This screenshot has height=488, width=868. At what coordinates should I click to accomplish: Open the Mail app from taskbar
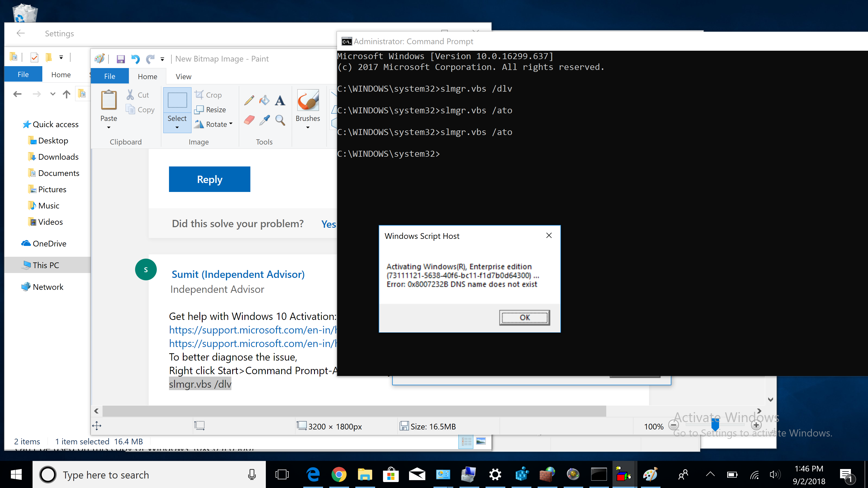click(x=417, y=475)
